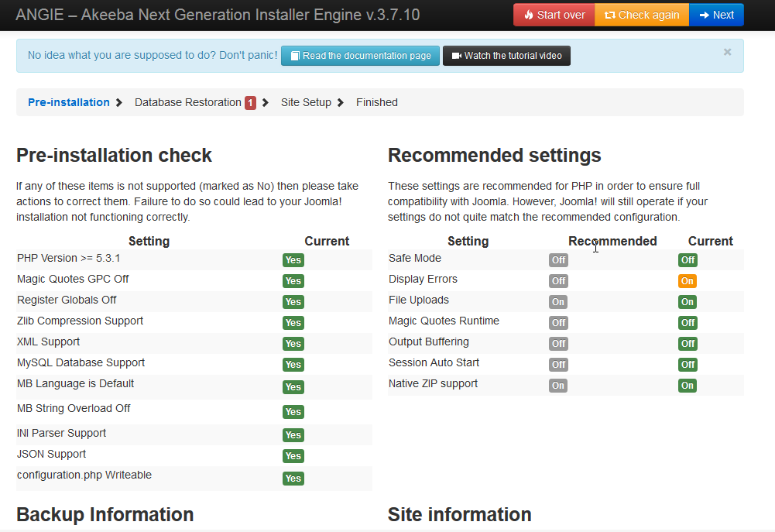The height and width of the screenshot is (532, 775).
Task: Click the chevron after Pre-installation step
Action: coord(119,103)
